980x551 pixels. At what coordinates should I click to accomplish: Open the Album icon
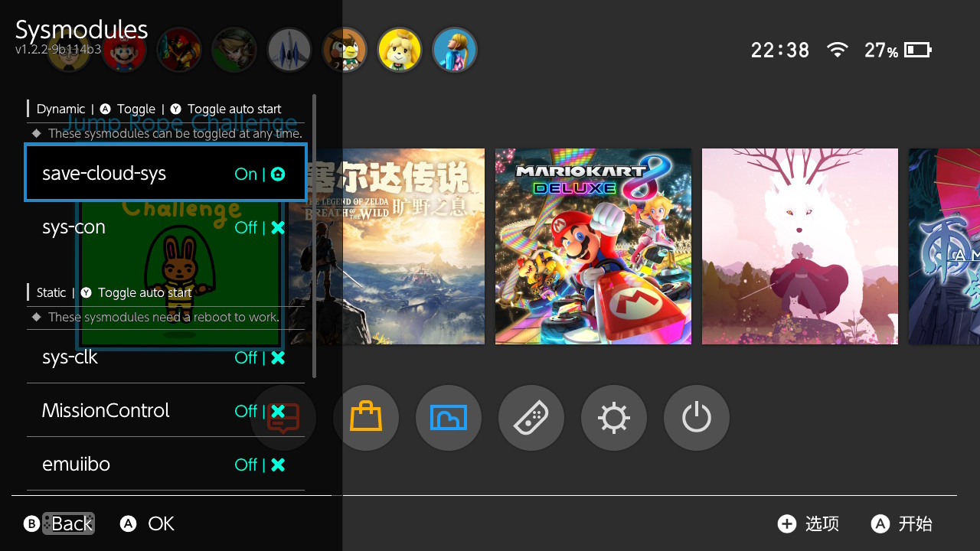[449, 418]
